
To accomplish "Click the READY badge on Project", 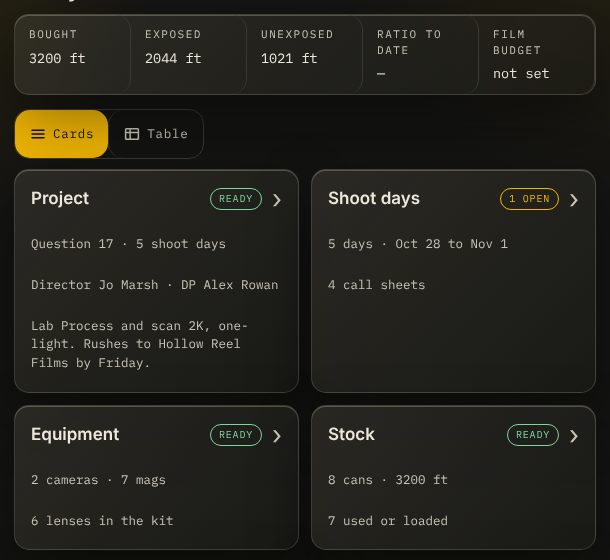I will coord(236,199).
